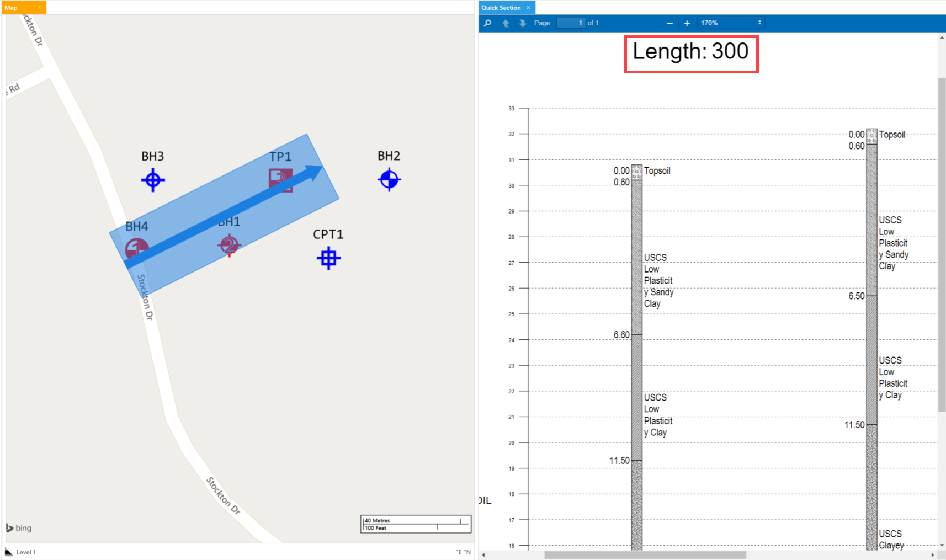Zoom in using the plus button

coord(687,23)
